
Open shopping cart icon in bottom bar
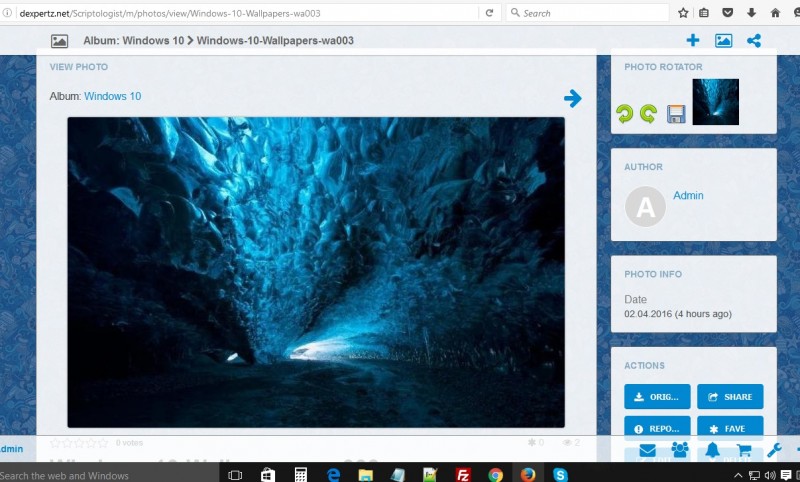point(744,450)
